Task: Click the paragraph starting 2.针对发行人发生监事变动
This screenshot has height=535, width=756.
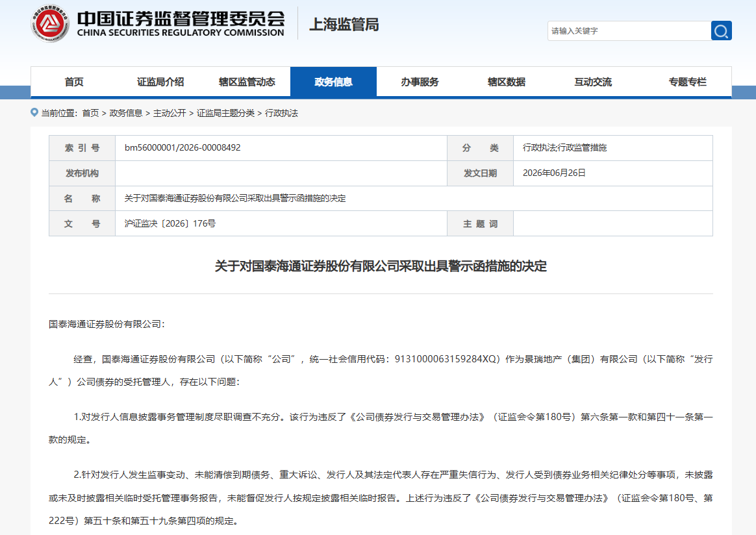Action: (381, 498)
